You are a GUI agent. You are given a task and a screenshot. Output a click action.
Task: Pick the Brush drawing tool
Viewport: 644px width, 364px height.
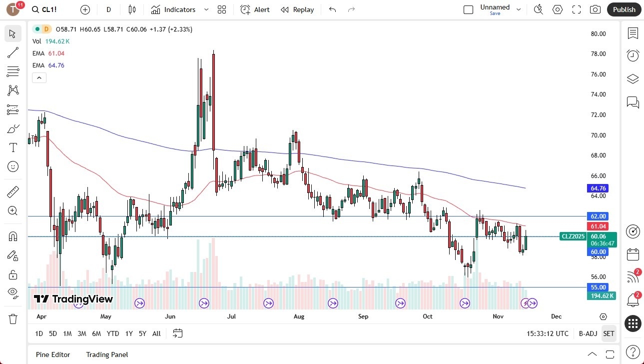(x=13, y=128)
